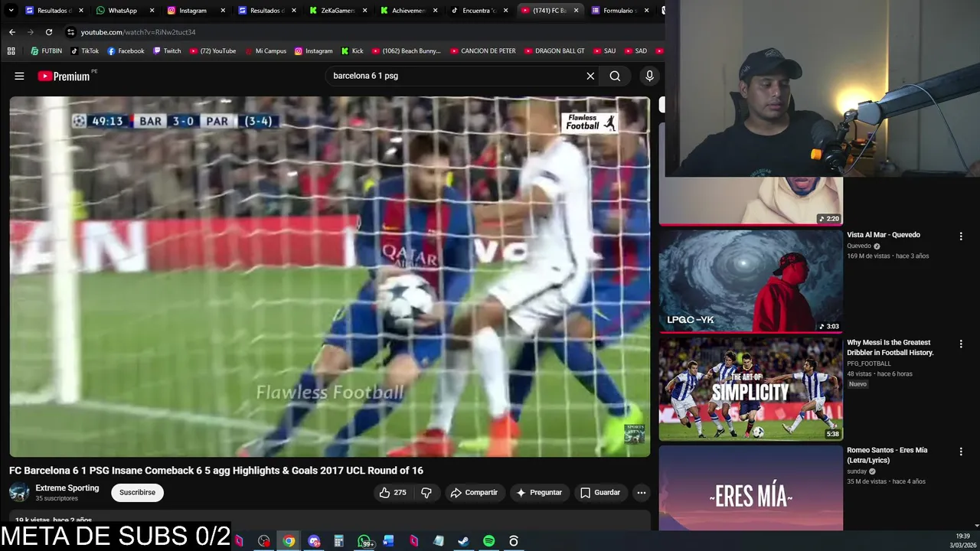Open Spotify from the taskbar
The width and height of the screenshot is (980, 551).
pyautogui.click(x=488, y=541)
